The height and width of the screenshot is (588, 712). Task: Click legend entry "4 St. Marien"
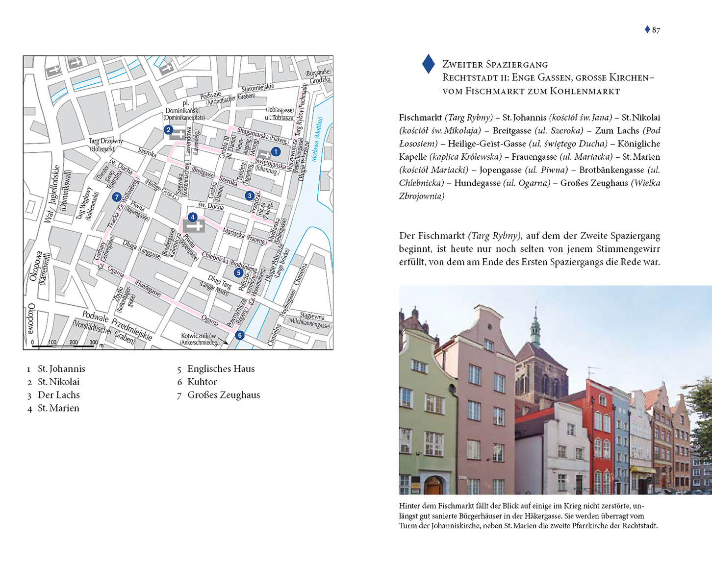click(x=53, y=408)
